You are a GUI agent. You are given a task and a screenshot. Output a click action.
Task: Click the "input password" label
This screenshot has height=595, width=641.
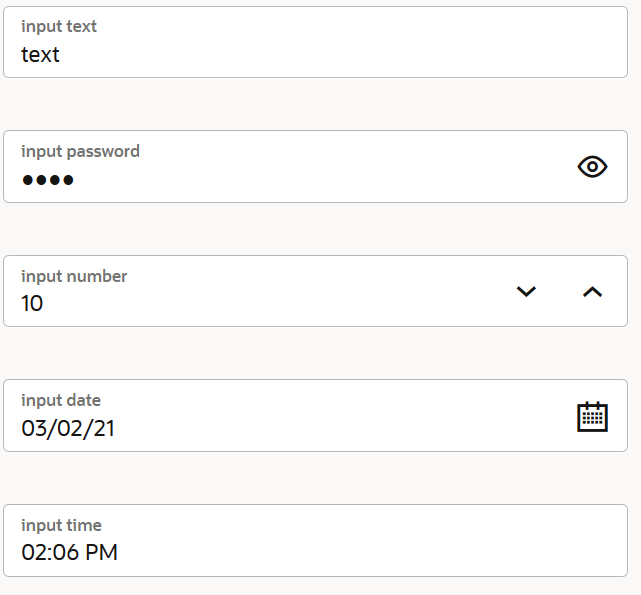click(x=80, y=152)
